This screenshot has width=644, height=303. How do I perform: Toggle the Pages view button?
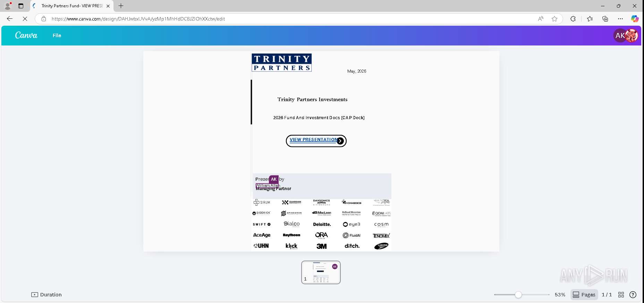[x=584, y=295]
